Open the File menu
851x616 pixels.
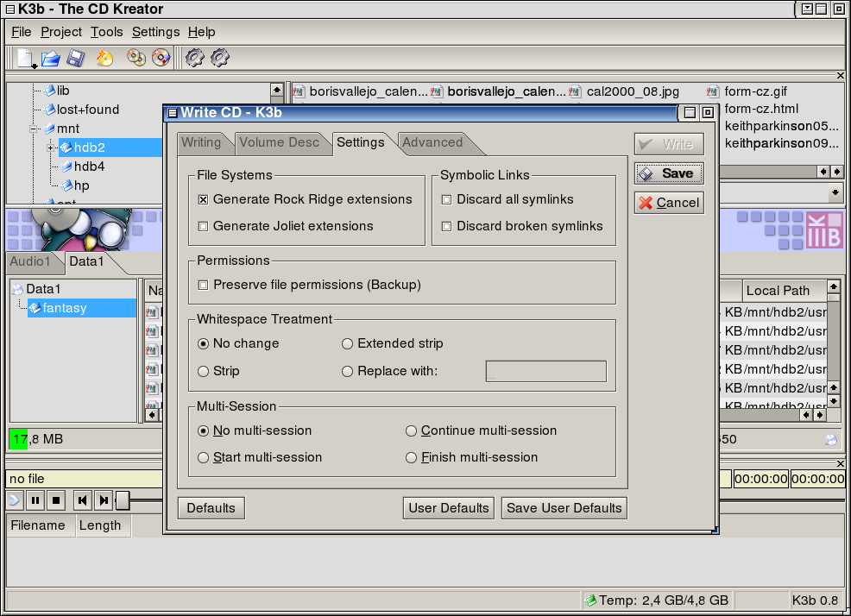(x=22, y=32)
